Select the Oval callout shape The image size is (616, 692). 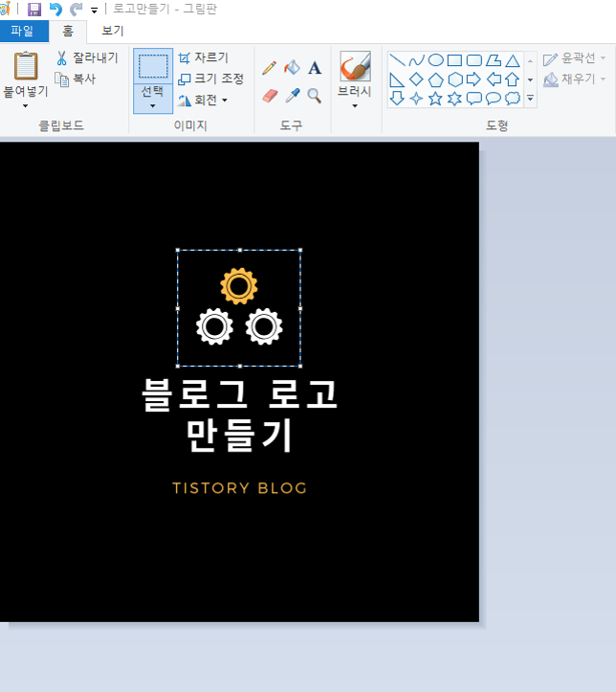(x=494, y=99)
